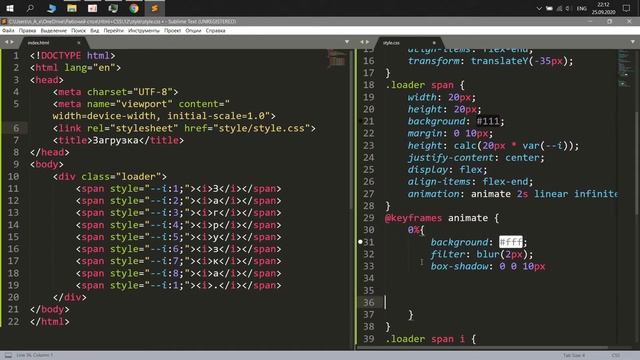Toggle the side bar icon in the status bar
This screenshot has width=640, height=360.
coord(8,356)
